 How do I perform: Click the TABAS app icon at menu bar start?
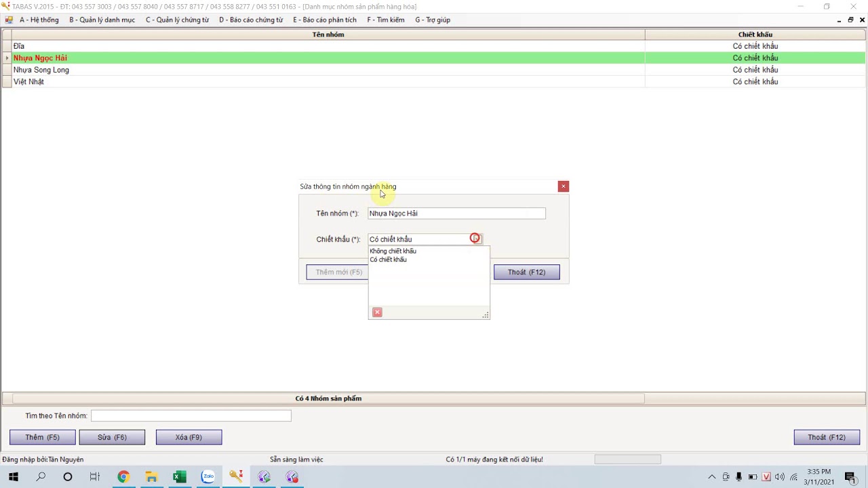pos(9,20)
